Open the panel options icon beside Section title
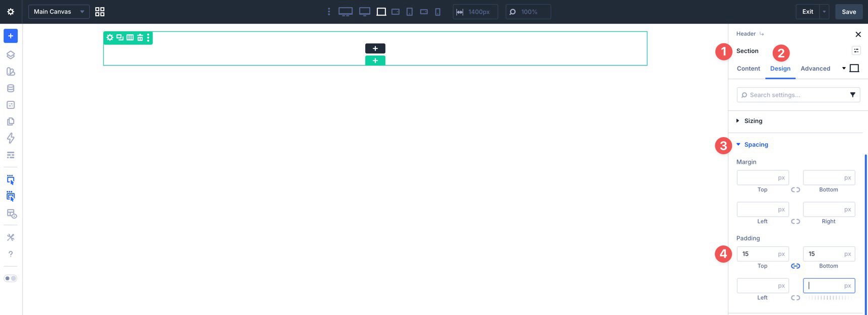868x315 pixels. [x=856, y=50]
